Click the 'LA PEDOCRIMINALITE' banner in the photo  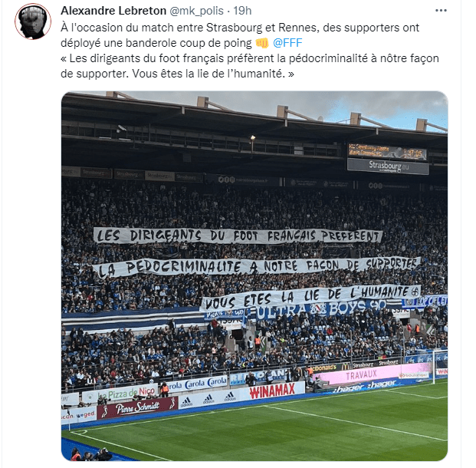click(x=257, y=266)
